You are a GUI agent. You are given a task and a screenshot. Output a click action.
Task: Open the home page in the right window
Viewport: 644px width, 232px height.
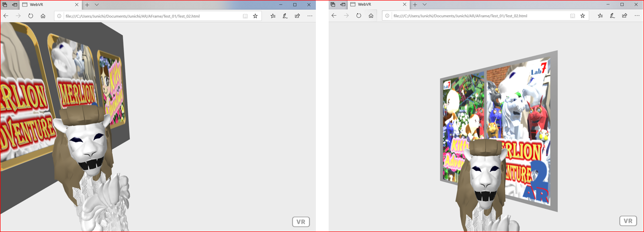click(371, 16)
